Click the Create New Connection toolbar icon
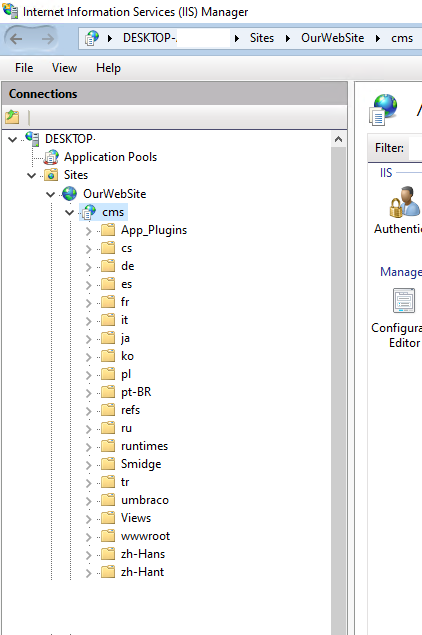The height and width of the screenshot is (635, 422). tap(12, 117)
